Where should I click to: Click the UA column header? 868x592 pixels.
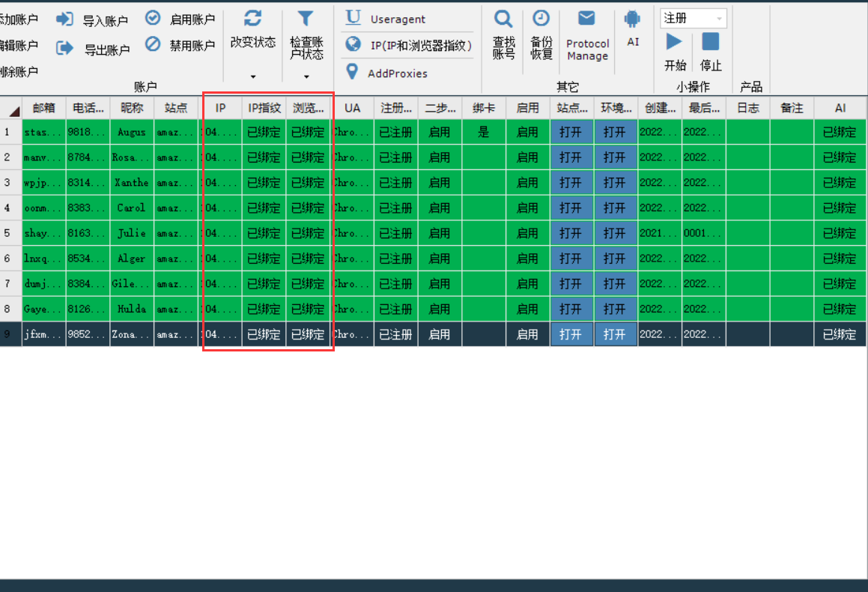click(352, 108)
